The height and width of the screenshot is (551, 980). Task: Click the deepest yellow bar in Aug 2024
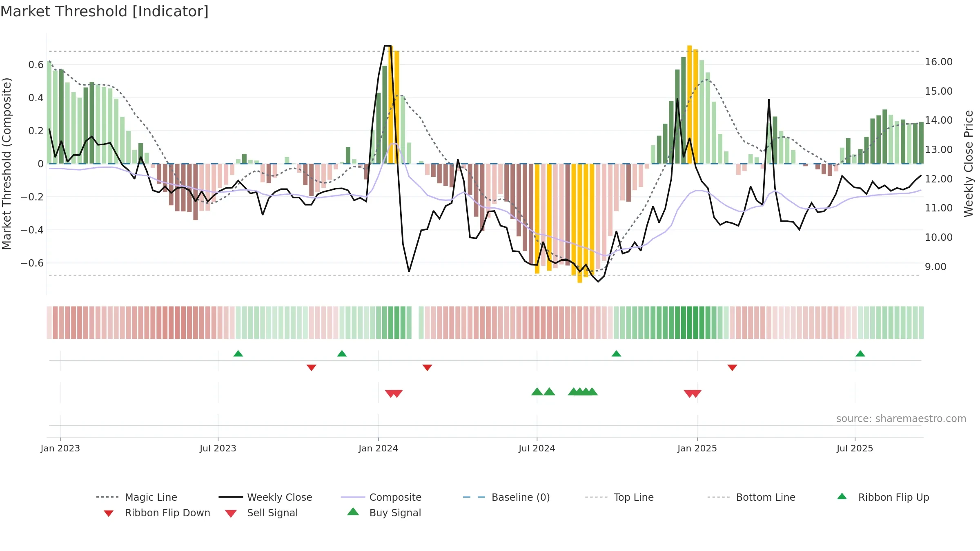(580, 223)
